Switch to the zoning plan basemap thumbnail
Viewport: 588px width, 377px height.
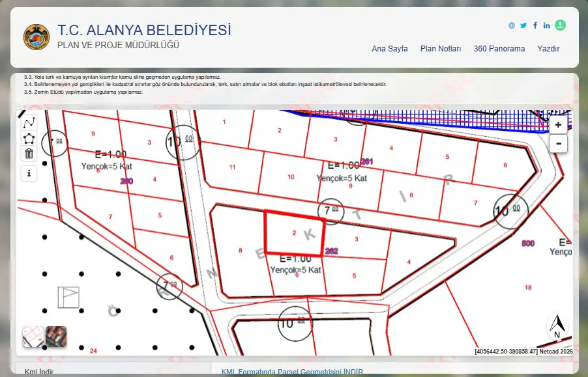33,337
